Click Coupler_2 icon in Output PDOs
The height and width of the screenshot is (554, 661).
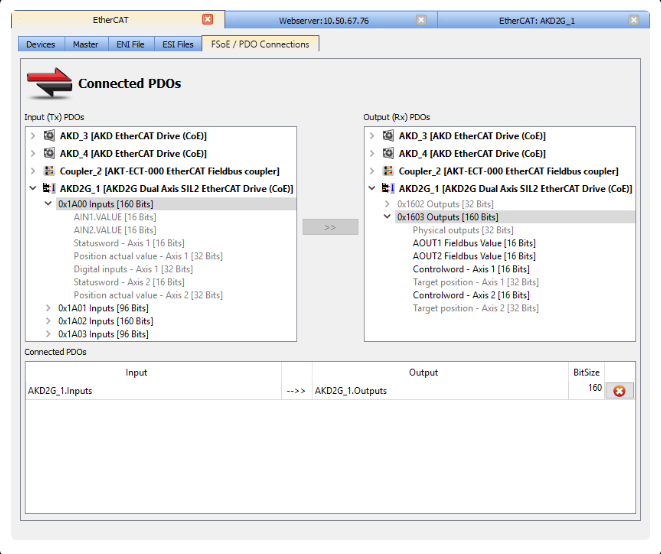coord(388,171)
